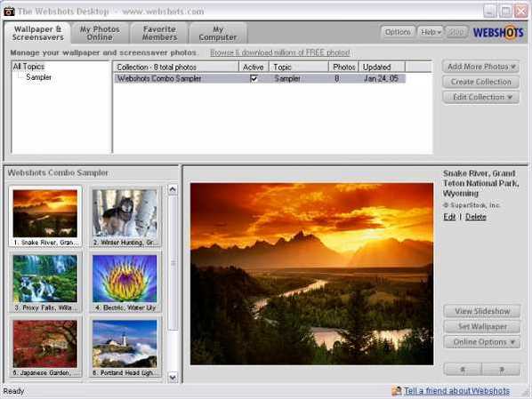
Task: Open Tell a friend about Webshots link
Action: coord(456,391)
